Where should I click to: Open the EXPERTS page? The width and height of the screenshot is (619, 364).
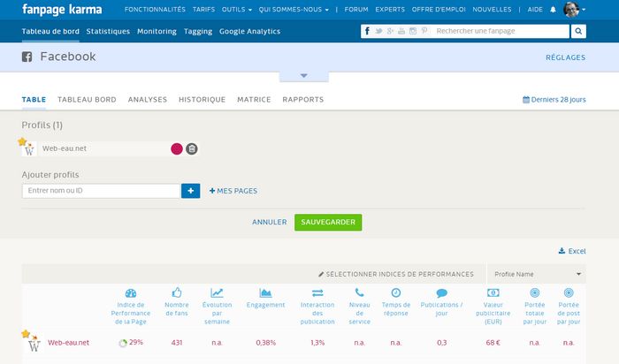tap(390, 10)
